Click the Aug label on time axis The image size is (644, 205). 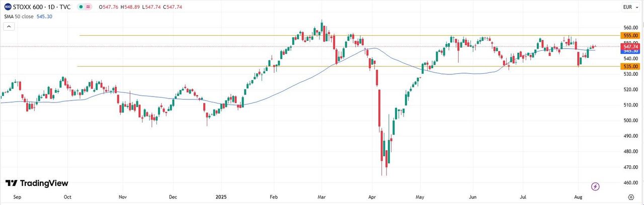coord(578,198)
